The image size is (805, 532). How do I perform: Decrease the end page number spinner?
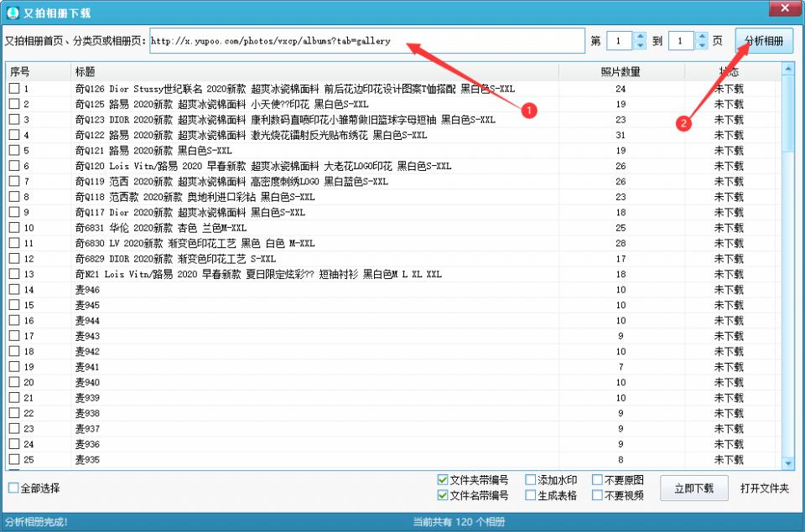(703, 45)
